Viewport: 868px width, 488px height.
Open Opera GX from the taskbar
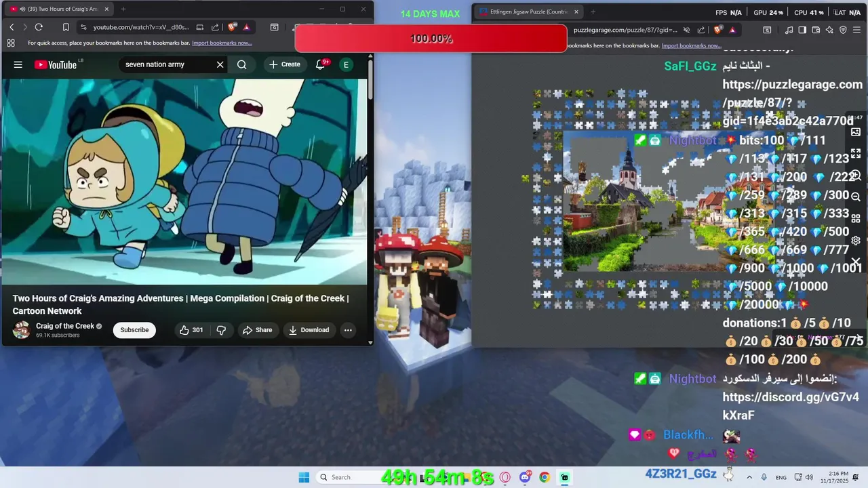[x=505, y=477]
